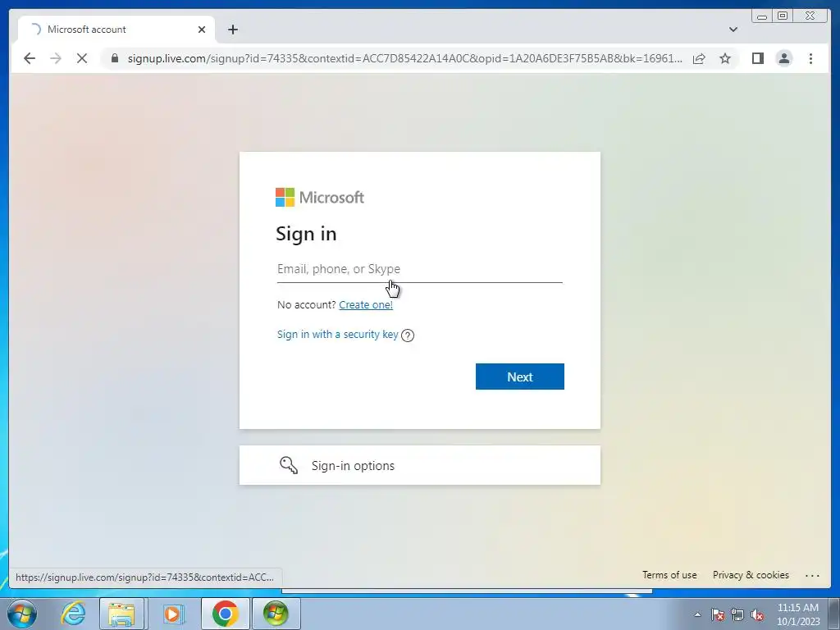Go back to the previous page
Image resolution: width=840 pixels, height=630 pixels.
(x=30, y=58)
